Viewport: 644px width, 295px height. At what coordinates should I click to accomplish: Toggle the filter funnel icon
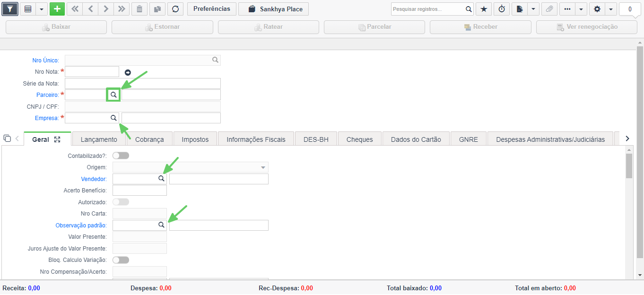click(10, 9)
